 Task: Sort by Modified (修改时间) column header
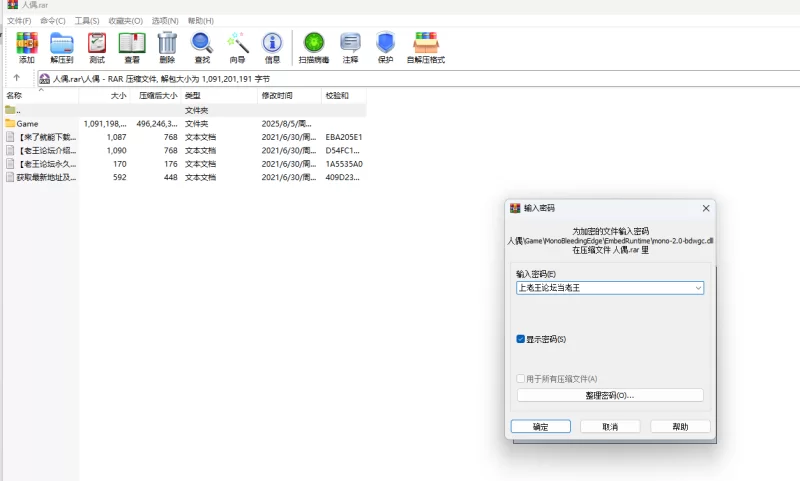click(x=290, y=95)
